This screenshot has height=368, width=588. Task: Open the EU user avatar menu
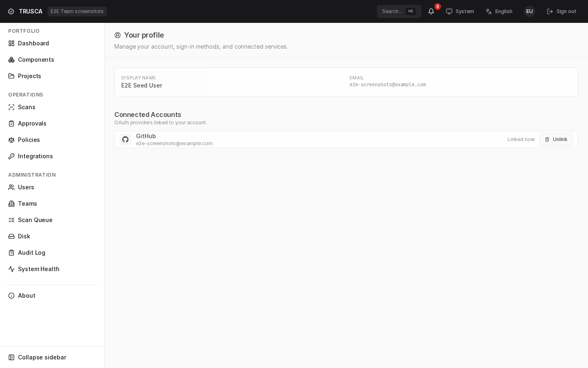tap(530, 11)
